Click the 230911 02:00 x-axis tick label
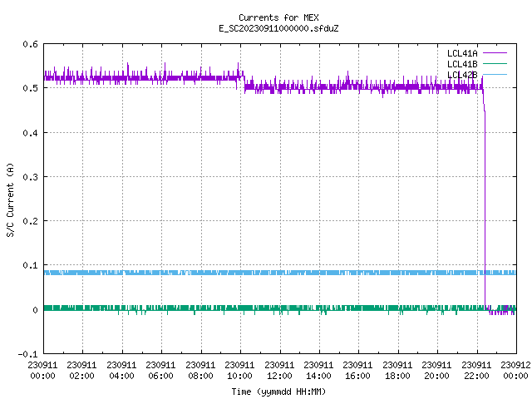The height and width of the screenshot is (399, 532). 81,371
